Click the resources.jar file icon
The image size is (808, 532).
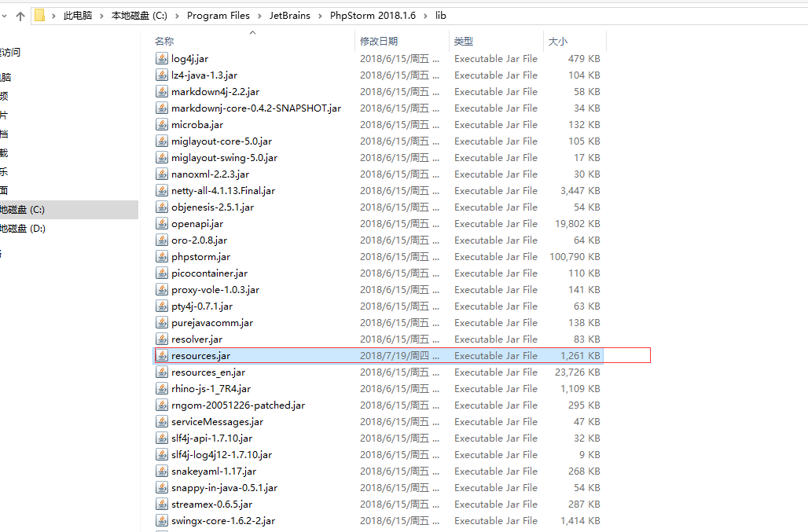[162, 355]
